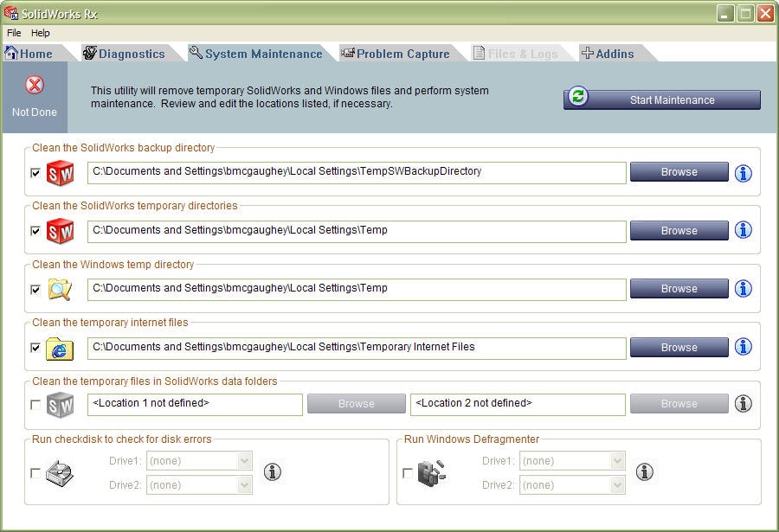779x532 pixels.
Task: Uncheck Clean the SolidWorks backup directory
Action: [x=35, y=173]
